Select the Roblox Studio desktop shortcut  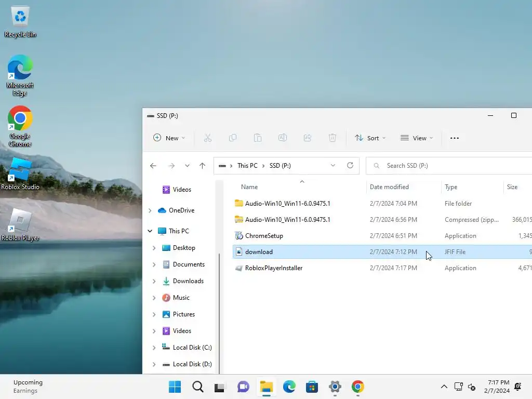(20, 174)
